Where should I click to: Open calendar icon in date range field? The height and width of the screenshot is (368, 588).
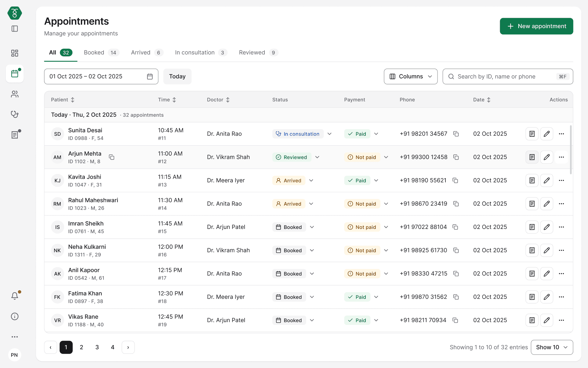click(x=150, y=76)
